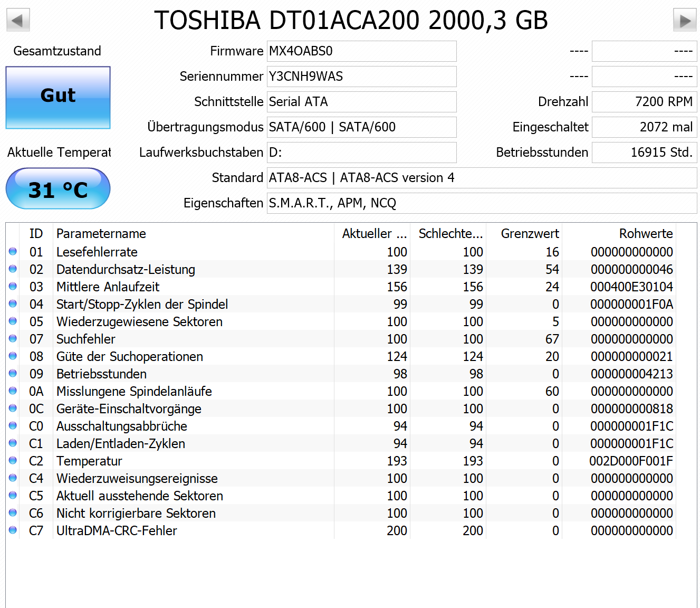Select the Datendurchsatz-Leistung parameter name

(x=126, y=269)
